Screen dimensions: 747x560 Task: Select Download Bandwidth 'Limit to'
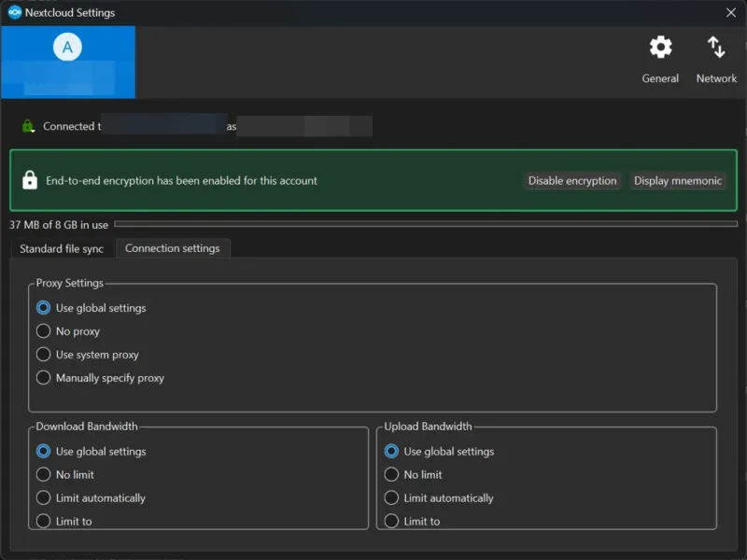click(64, 522)
